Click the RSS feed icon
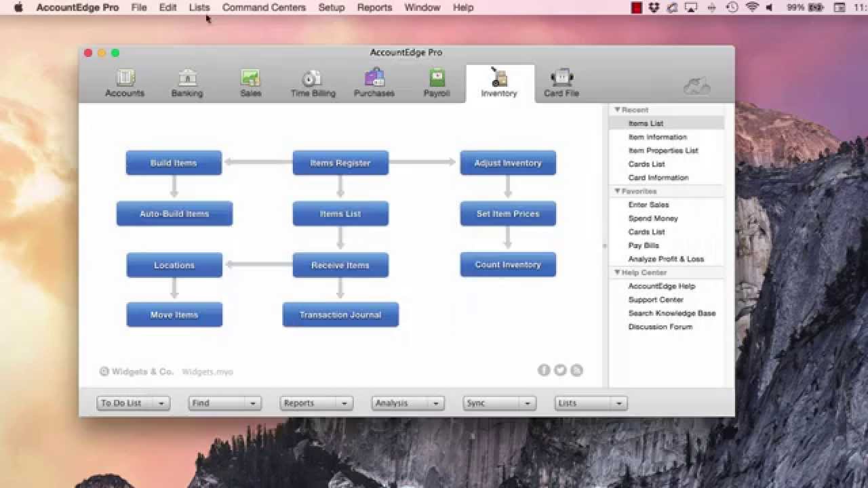 point(576,370)
